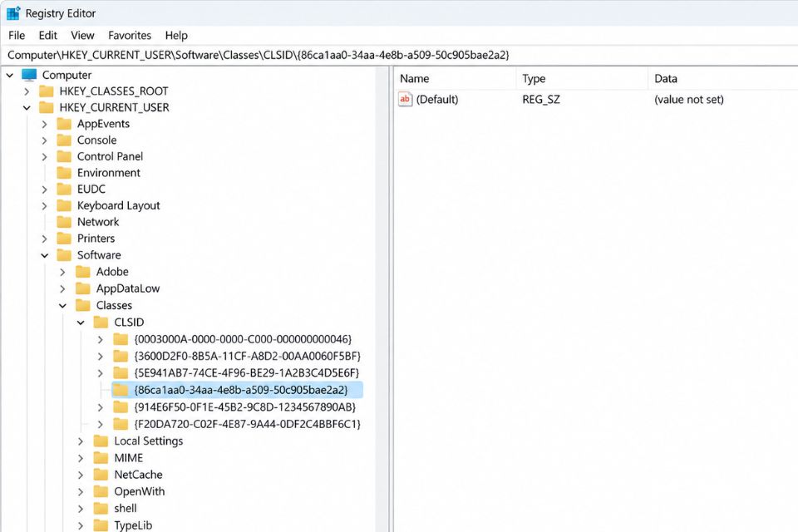The height and width of the screenshot is (532, 798).
Task: Click the tree pane vertical scrollbar
Action: pyautogui.click(x=382, y=299)
